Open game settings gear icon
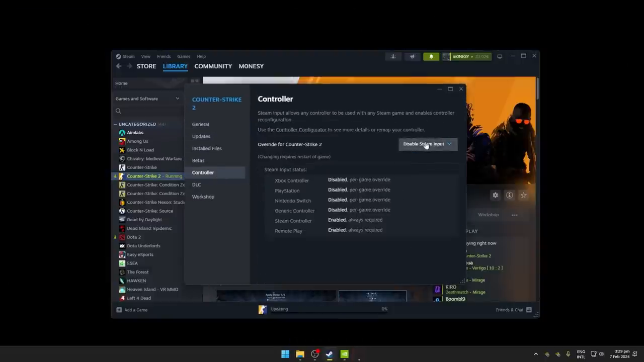This screenshot has height=362, width=644. pyautogui.click(x=495, y=195)
